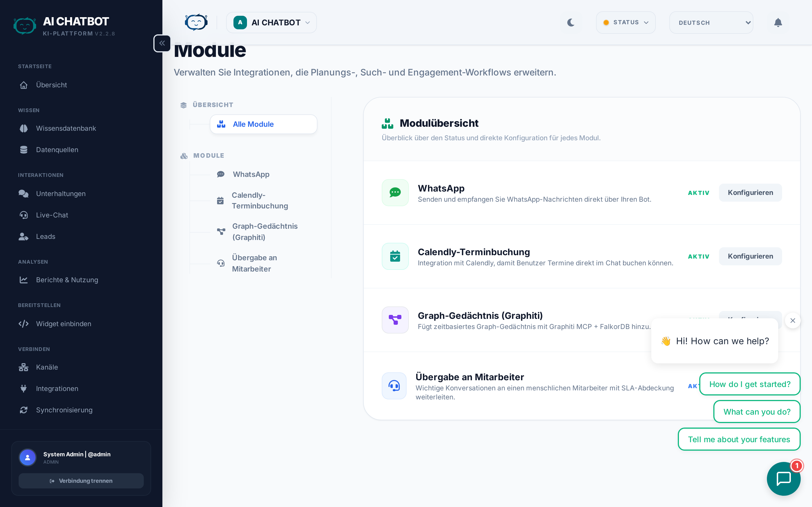Dismiss the chat greeting popup

coord(793,321)
